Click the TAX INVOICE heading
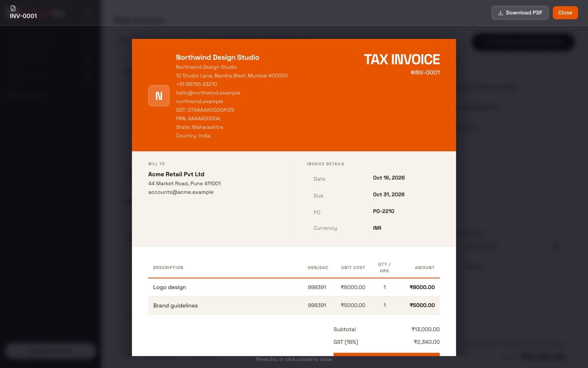Screen dimensions: 588x368 coord(402,59)
